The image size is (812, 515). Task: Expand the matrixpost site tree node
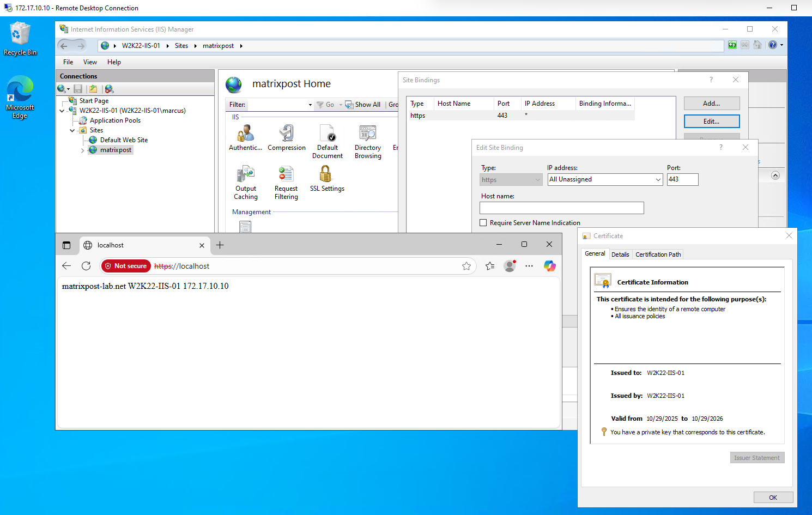[83, 150]
